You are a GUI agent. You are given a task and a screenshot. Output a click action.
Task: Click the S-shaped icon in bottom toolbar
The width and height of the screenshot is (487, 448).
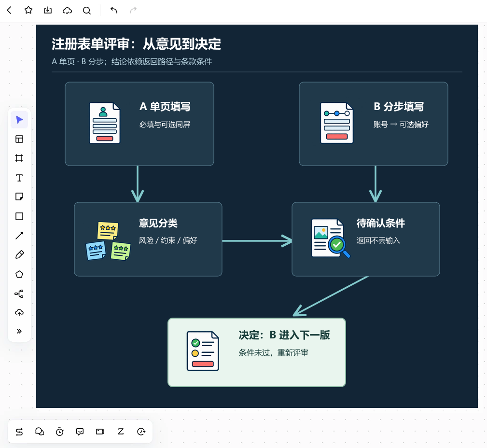point(19,432)
